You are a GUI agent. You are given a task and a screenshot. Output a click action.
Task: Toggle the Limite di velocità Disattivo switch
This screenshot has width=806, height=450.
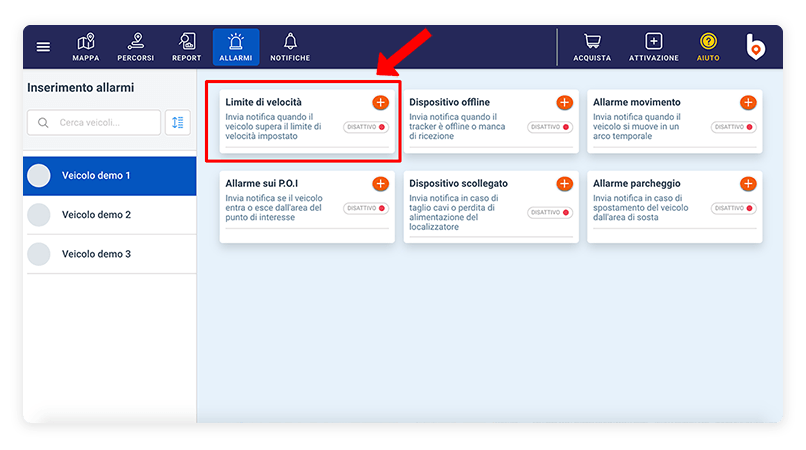point(366,128)
